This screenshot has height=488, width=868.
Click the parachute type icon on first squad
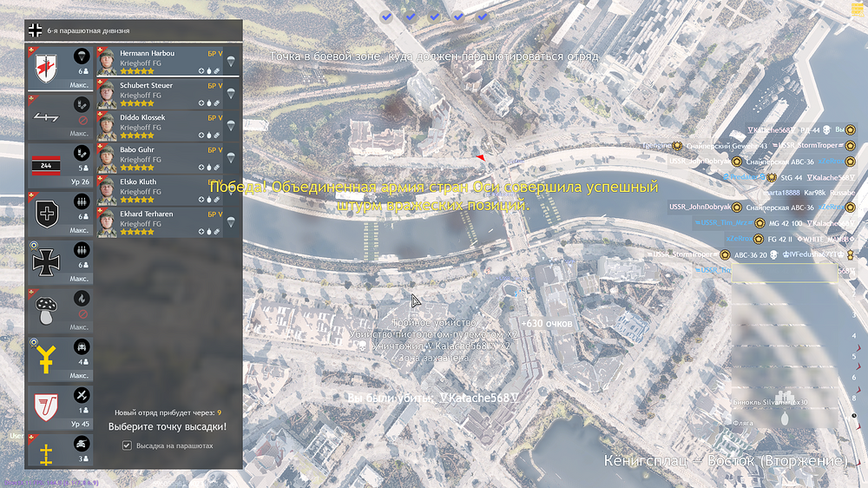[82, 56]
